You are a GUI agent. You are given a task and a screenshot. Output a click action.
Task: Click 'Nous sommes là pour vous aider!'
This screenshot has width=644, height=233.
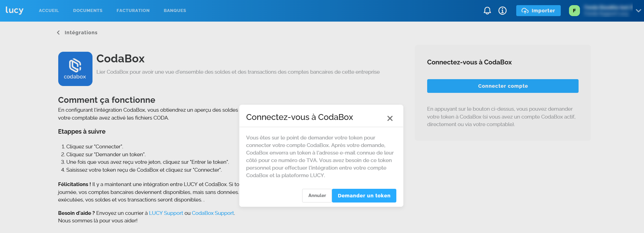pos(98,221)
